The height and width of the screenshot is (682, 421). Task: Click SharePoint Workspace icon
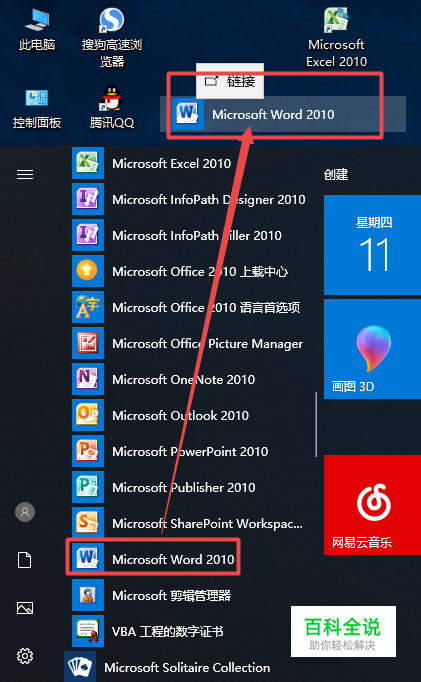click(x=88, y=523)
